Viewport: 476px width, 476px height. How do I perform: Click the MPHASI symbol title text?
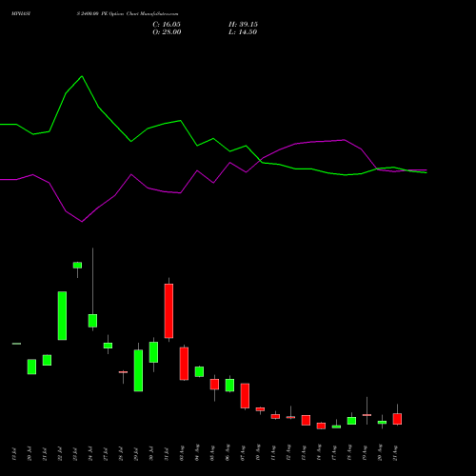(x=21, y=14)
